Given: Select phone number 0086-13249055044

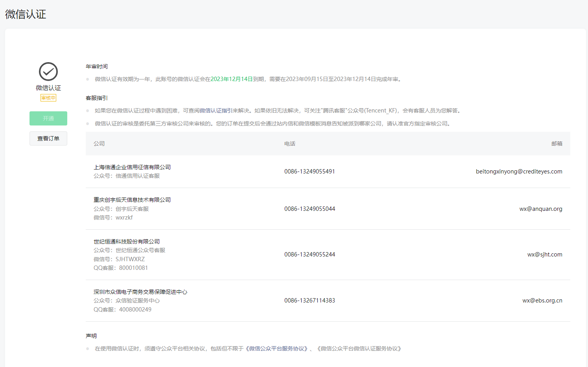Looking at the screenshot, I should pyautogui.click(x=310, y=209).
